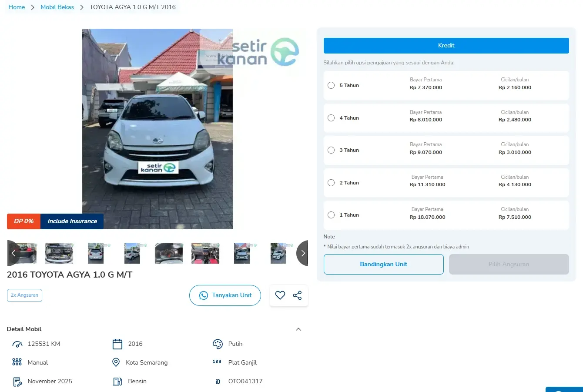Choose the 1 Tahun tenor option
The height and width of the screenshot is (392, 583).
[331, 215]
